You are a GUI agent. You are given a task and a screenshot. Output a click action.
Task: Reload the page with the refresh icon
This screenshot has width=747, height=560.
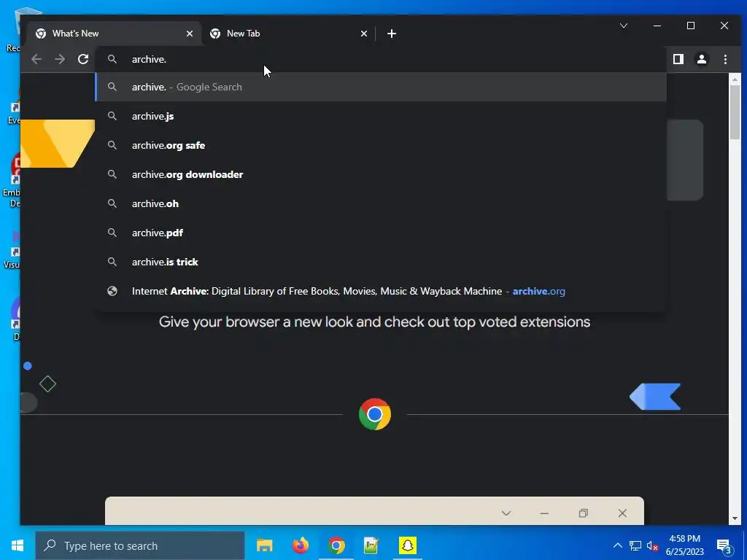click(83, 59)
